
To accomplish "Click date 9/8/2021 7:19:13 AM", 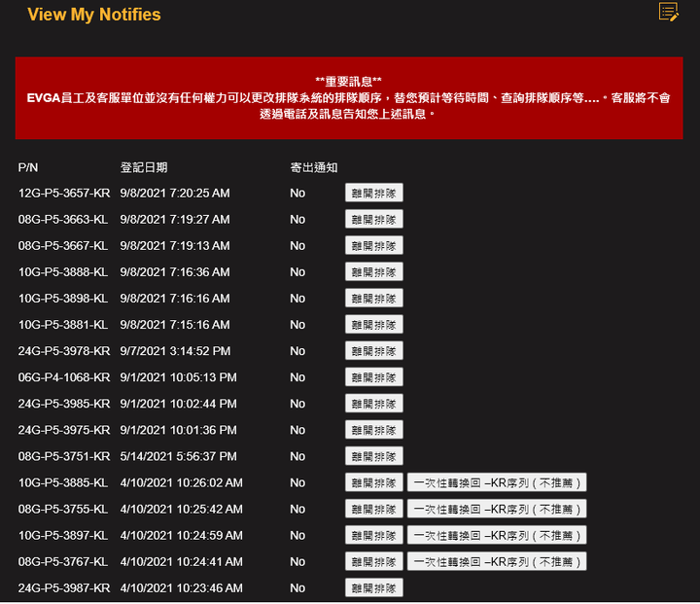I will (175, 246).
